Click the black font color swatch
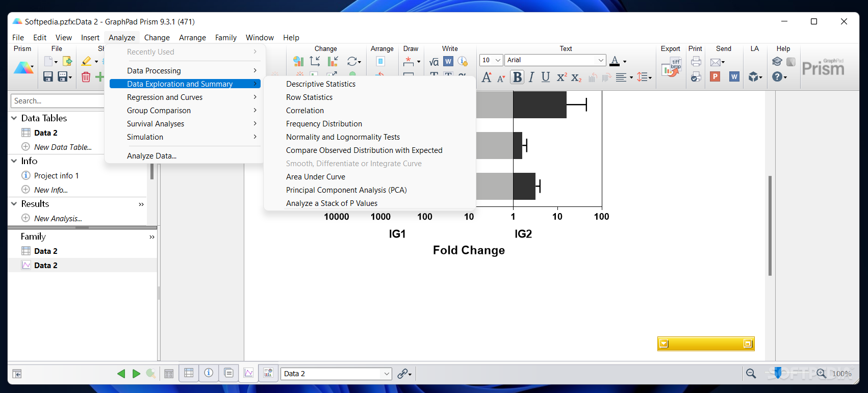The height and width of the screenshot is (393, 868). [x=615, y=61]
